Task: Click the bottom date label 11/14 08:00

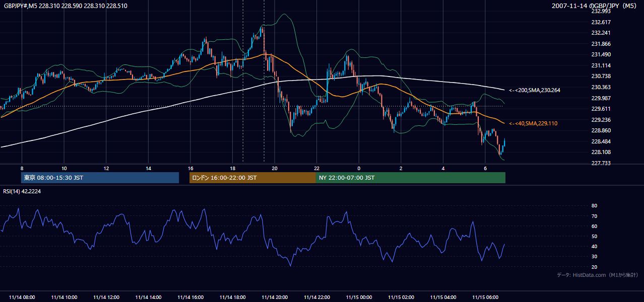Action: [x=22, y=297]
